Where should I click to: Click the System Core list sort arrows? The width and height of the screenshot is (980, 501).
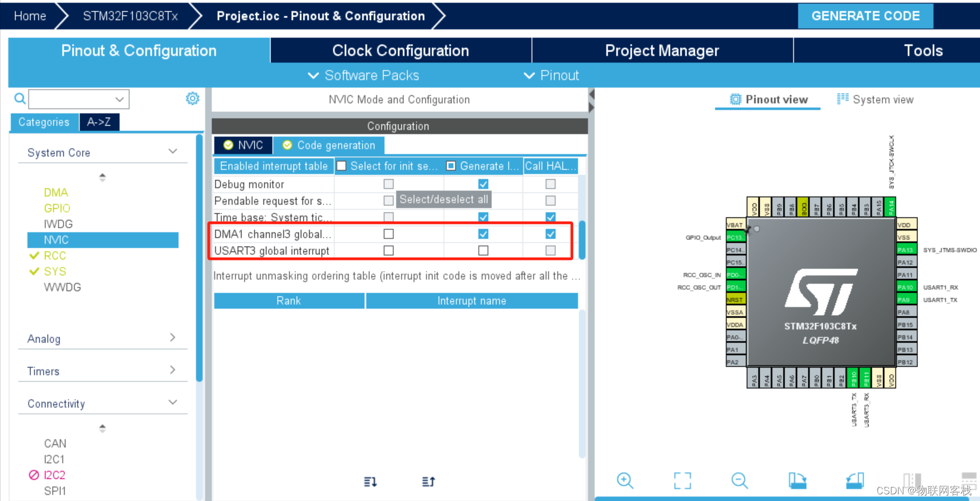pyautogui.click(x=102, y=177)
